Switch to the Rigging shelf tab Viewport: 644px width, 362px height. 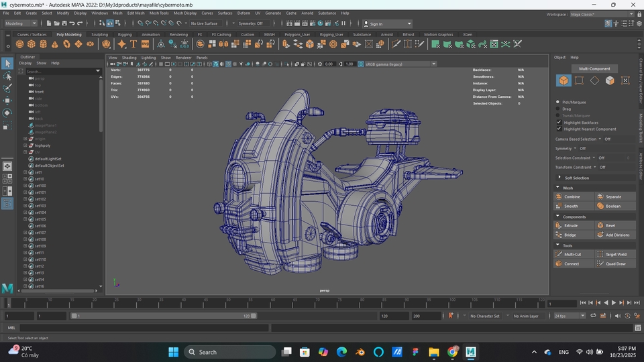125,34
